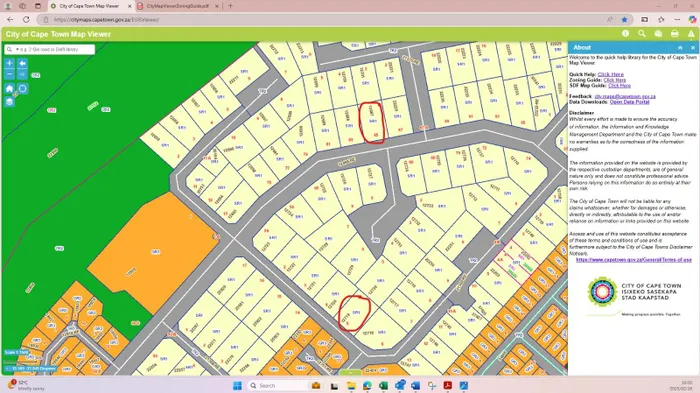
Task: Open the search tool in header
Action: (x=642, y=33)
